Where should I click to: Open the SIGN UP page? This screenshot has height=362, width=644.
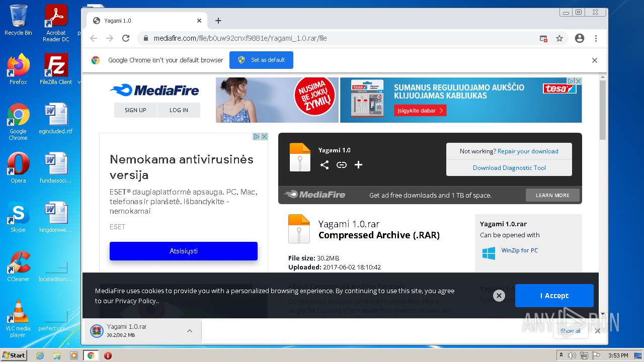[135, 110]
